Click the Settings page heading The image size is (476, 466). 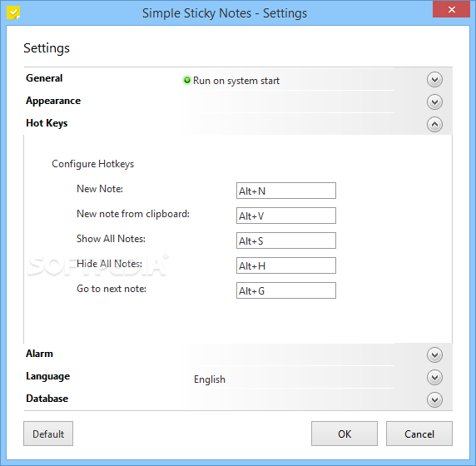(47, 48)
